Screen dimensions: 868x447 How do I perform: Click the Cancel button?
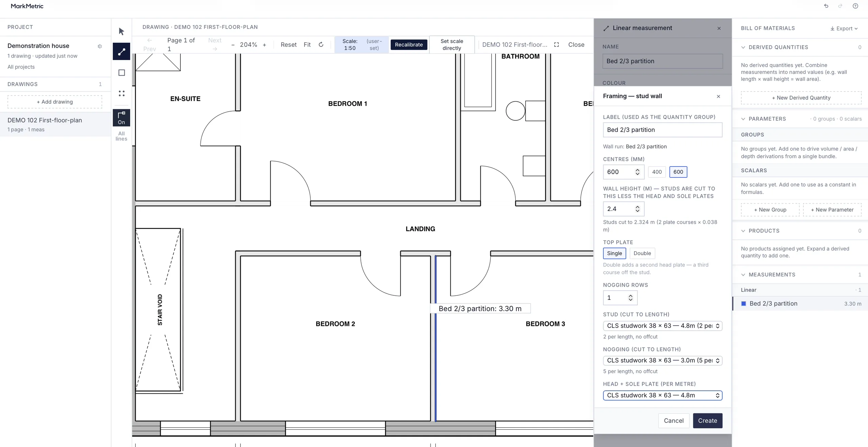pyautogui.click(x=674, y=421)
